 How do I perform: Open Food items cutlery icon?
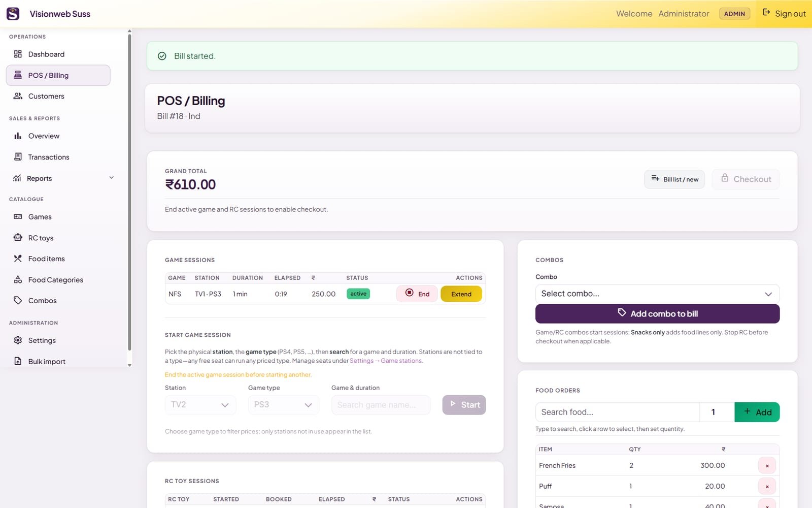coord(18,259)
